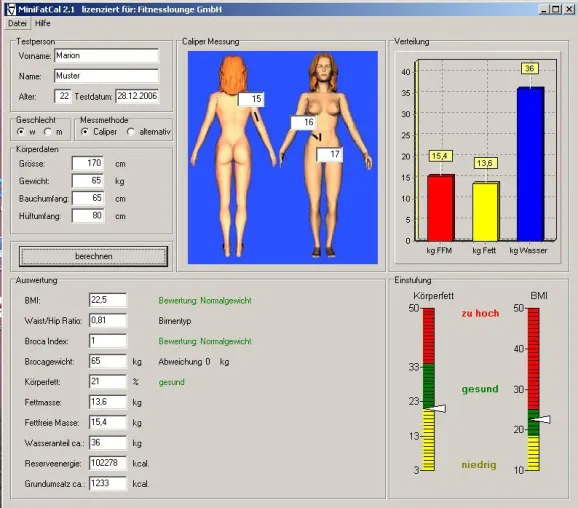This screenshot has width=578, height=508.
Task: Click the Vorname field containing Marion
Action: tap(107, 56)
